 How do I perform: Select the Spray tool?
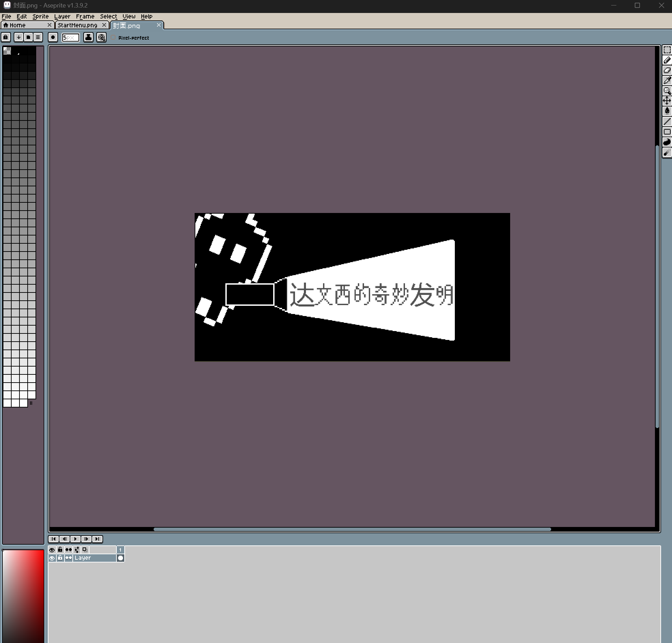(667, 152)
